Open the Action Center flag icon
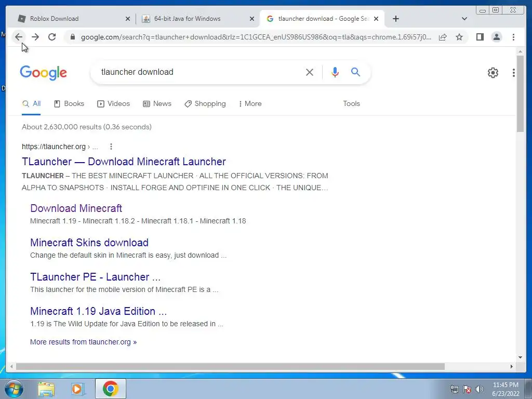Image resolution: width=532 pixels, height=399 pixels. click(467, 389)
